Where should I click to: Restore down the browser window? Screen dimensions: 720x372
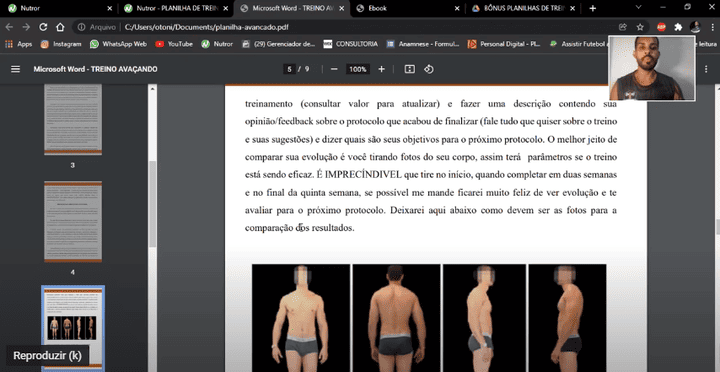click(x=687, y=8)
